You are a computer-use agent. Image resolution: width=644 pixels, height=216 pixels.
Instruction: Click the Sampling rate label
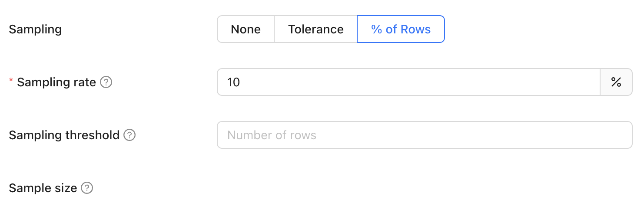(56, 82)
